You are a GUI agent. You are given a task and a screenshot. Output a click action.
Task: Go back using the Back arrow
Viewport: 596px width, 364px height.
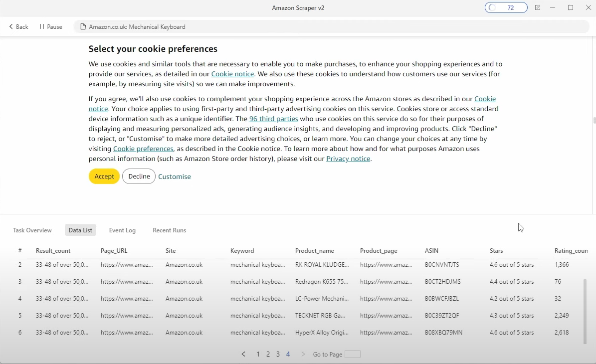[18, 26]
